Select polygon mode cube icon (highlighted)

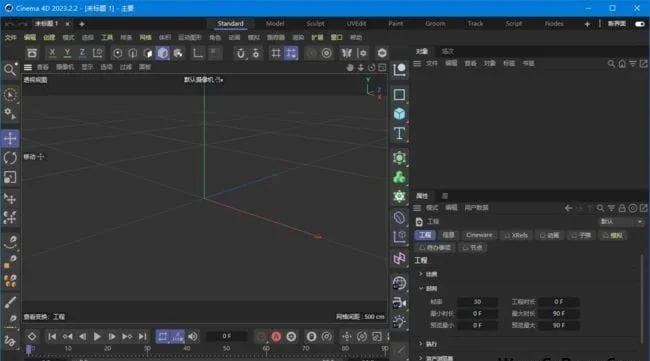point(163,53)
